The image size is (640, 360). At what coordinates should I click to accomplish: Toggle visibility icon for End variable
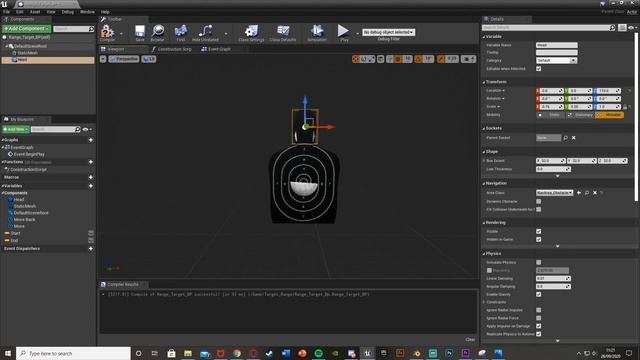coord(91,240)
